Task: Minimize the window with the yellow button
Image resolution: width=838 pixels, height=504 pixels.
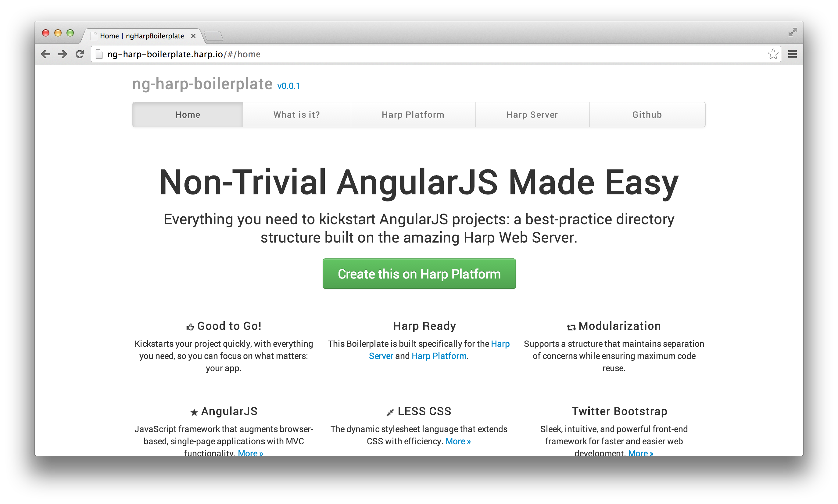Action: tap(58, 33)
